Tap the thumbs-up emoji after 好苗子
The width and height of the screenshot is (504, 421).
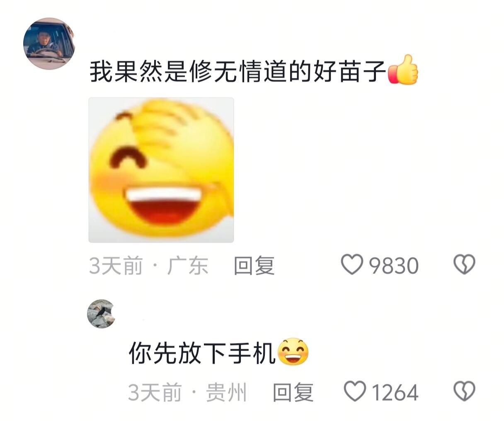[x=403, y=70]
